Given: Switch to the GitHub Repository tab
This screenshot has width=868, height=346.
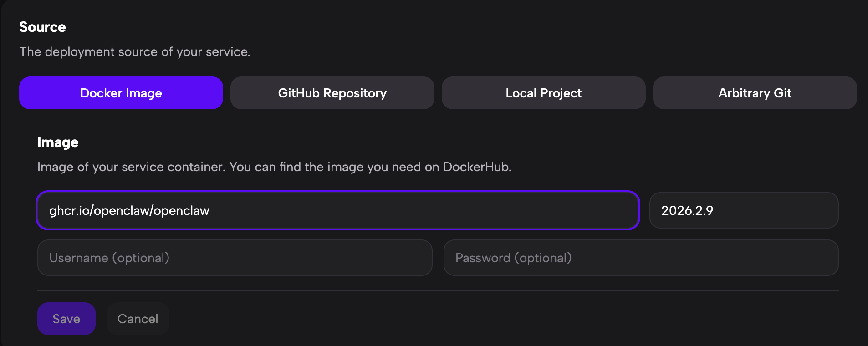Looking at the screenshot, I should (332, 93).
